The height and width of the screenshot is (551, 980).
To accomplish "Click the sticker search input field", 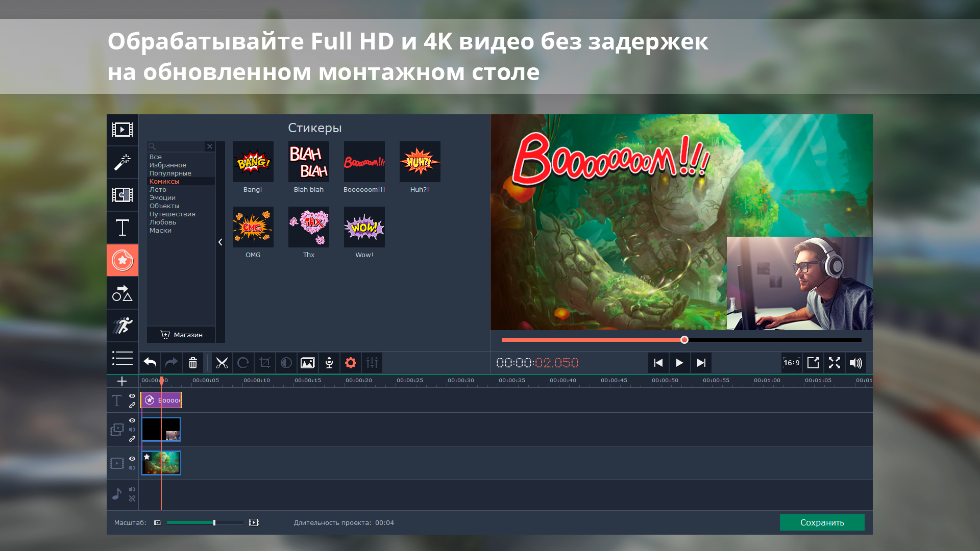I will pyautogui.click(x=177, y=146).
